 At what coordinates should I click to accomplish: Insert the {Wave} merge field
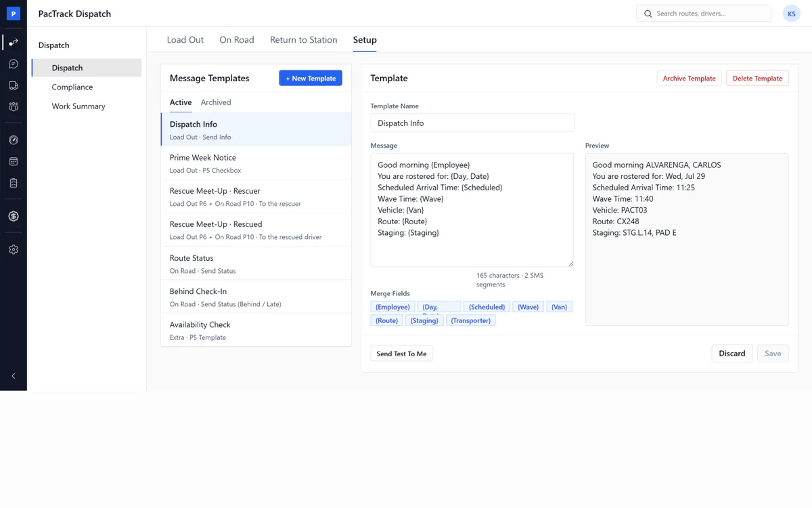click(x=528, y=307)
